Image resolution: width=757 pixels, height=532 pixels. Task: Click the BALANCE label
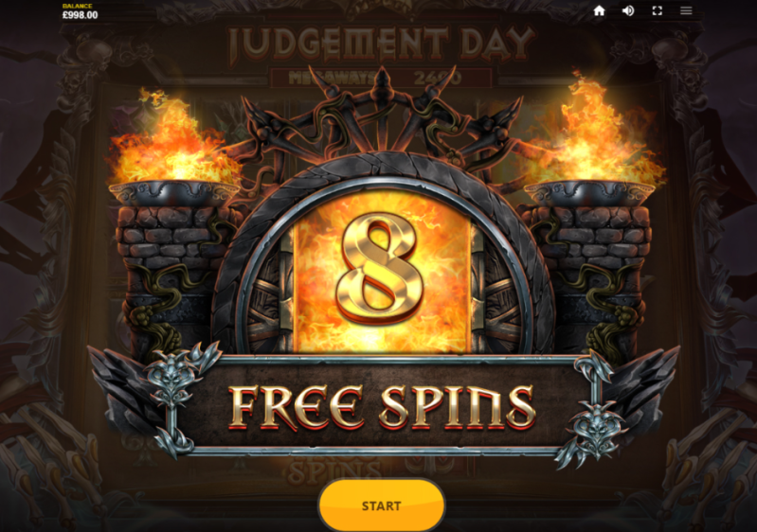click(x=78, y=6)
